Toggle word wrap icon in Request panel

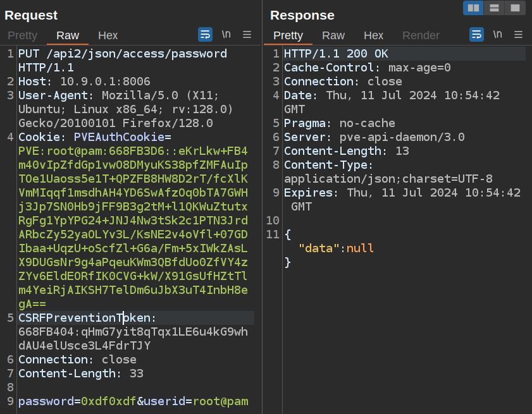click(x=205, y=35)
